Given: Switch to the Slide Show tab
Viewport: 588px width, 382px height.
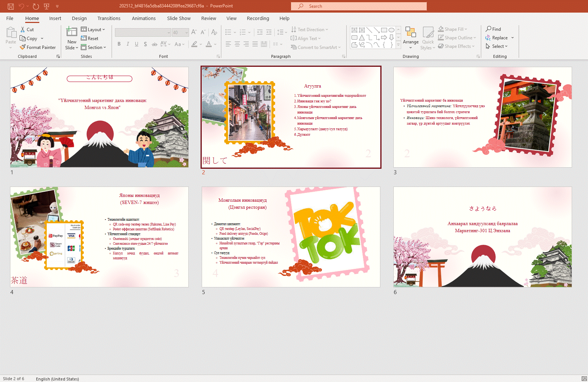Looking at the screenshot, I should [178, 19].
